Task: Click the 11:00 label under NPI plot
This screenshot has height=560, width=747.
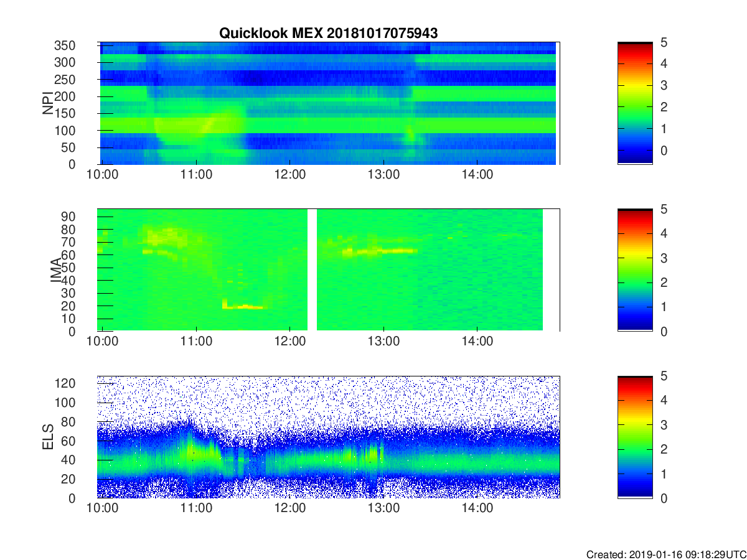Action: coord(196,175)
